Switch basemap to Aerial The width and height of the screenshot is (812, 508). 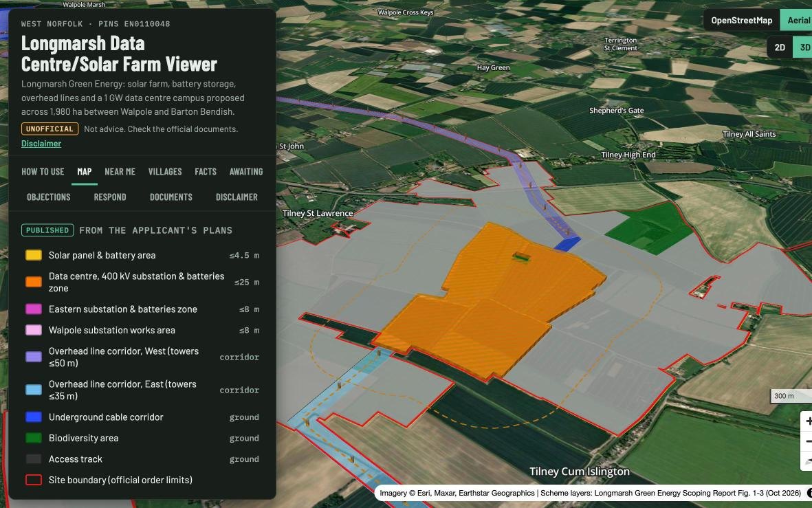click(798, 20)
